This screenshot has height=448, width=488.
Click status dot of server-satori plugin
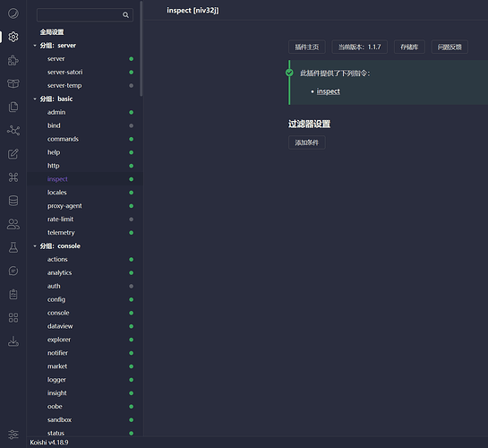coord(131,72)
